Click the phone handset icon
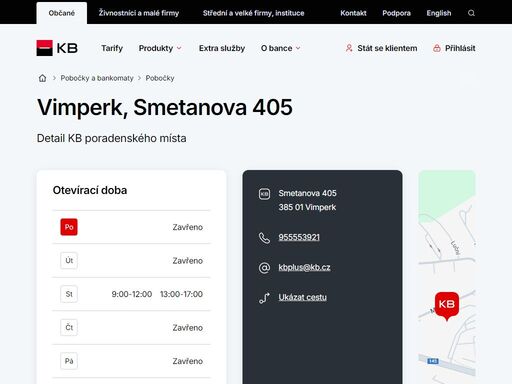Viewport: 512px width, 384px height. [264, 238]
